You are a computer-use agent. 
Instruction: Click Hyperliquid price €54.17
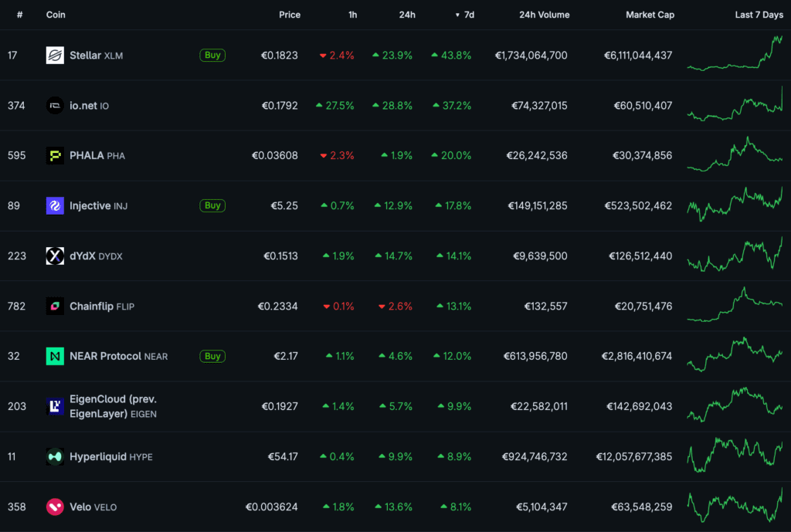283,457
